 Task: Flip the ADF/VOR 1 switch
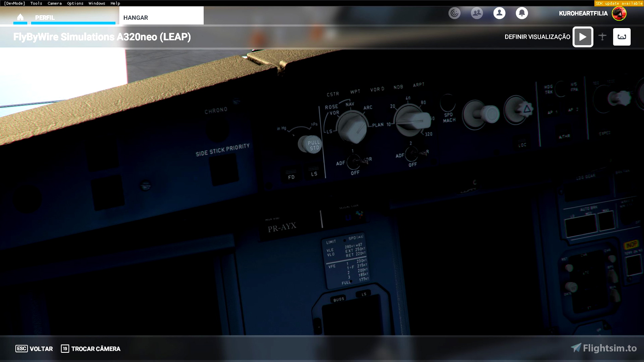(355, 161)
